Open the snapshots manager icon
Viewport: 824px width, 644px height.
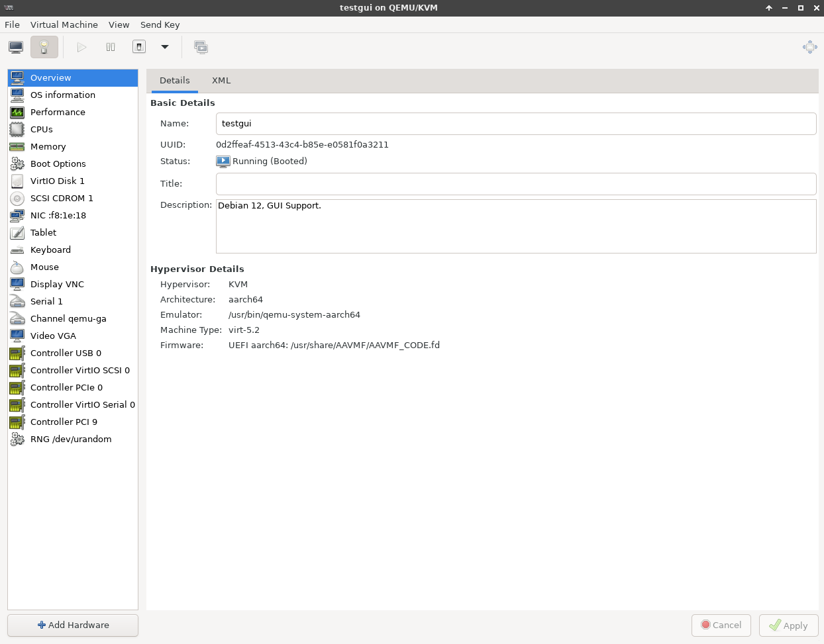201,47
